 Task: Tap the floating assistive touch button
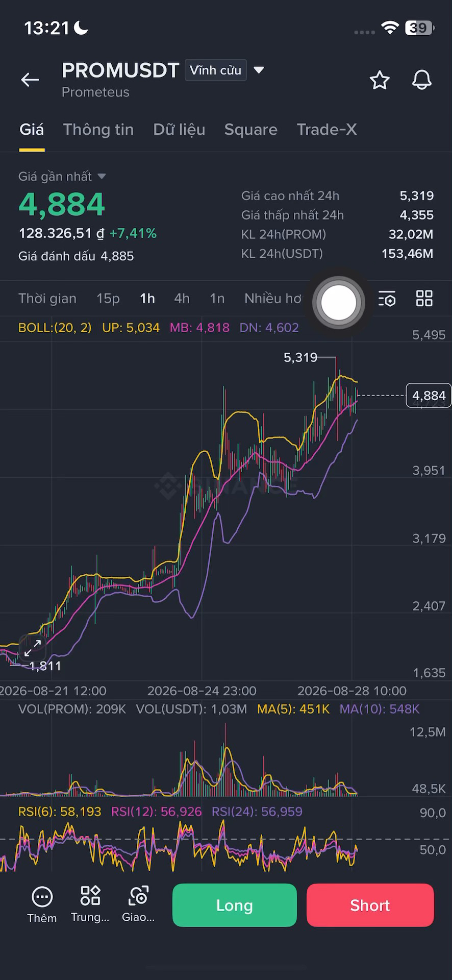(338, 302)
